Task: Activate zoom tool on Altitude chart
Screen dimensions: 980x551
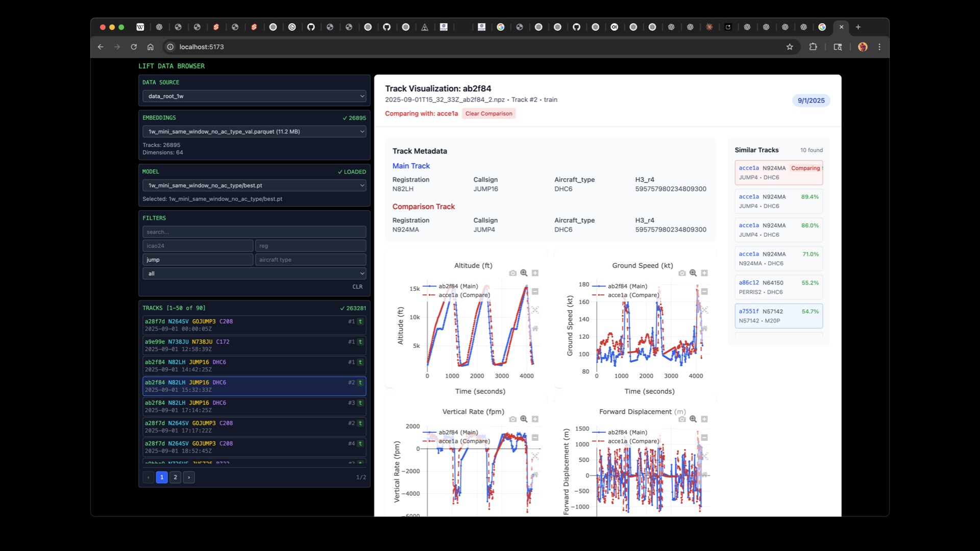Action: coord(524,273)
